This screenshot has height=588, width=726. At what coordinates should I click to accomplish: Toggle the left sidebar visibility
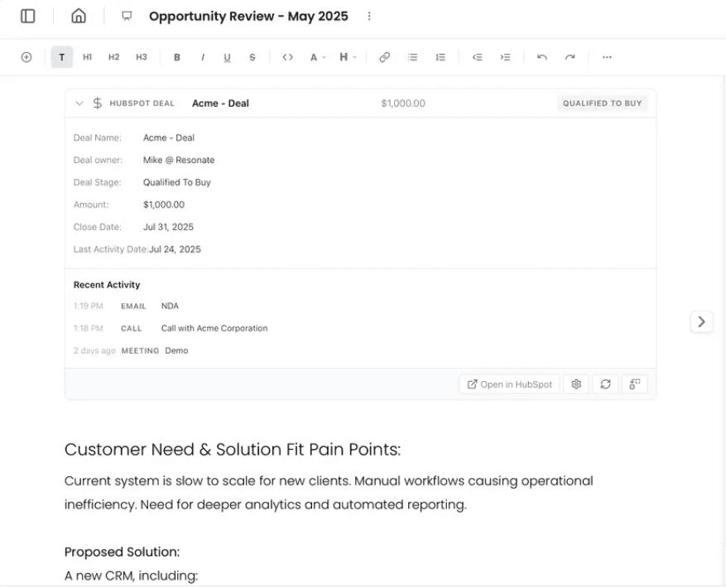(x=26, y=16)
